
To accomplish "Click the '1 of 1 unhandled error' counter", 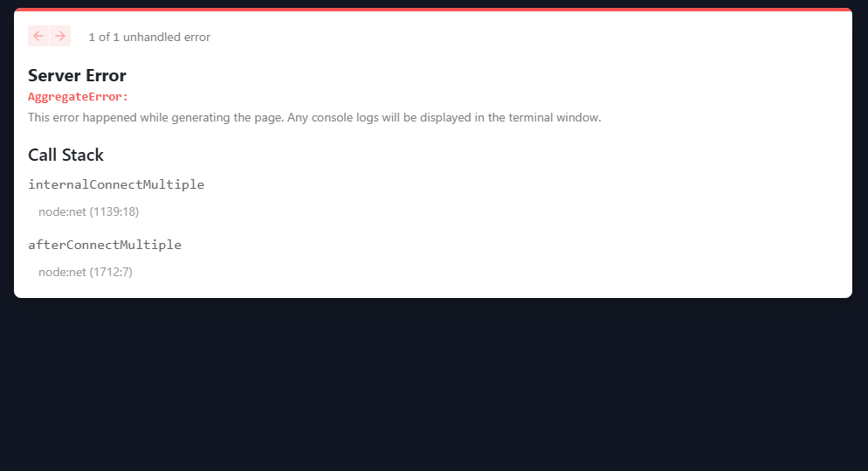I will pyautogui.click(x=149, y=37).
